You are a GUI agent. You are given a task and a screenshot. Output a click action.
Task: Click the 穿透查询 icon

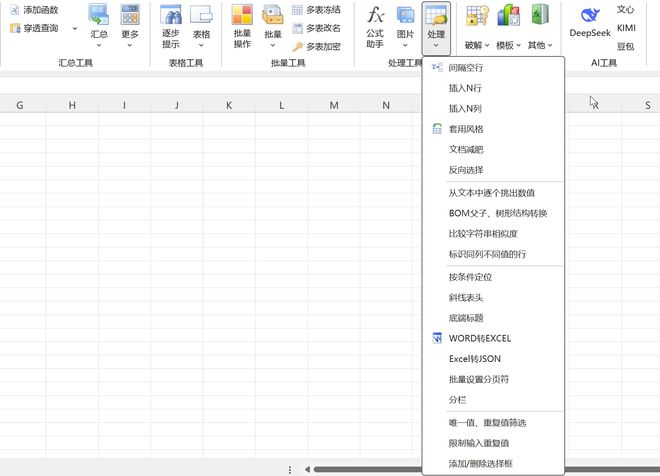(14, 28)
